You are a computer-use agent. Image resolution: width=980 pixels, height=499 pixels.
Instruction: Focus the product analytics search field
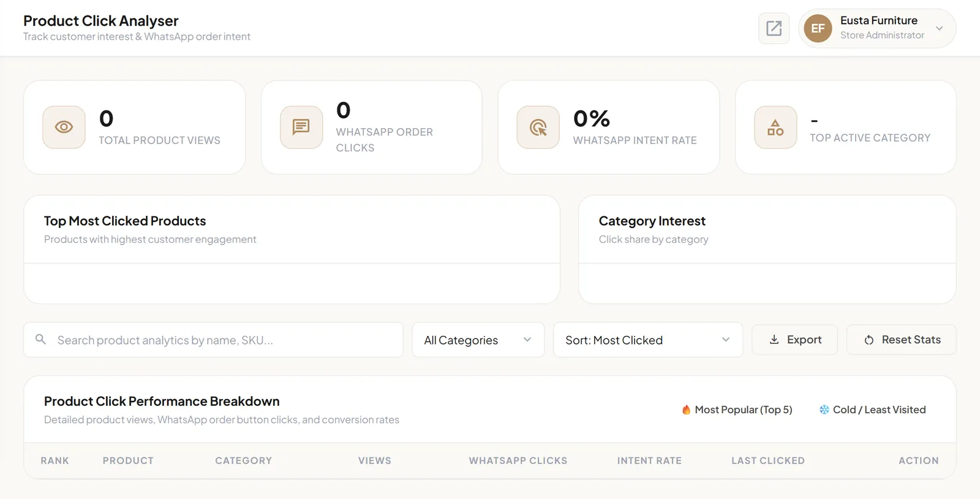213,340
